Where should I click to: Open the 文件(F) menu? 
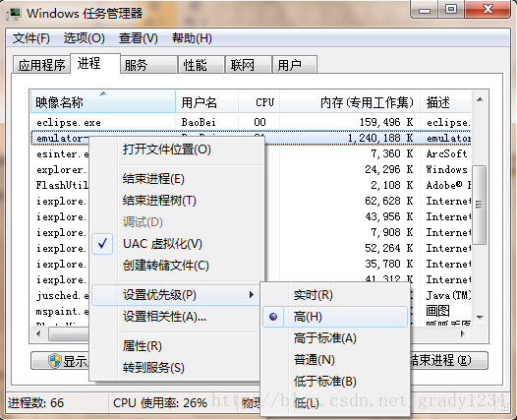(x=31, y=38)
